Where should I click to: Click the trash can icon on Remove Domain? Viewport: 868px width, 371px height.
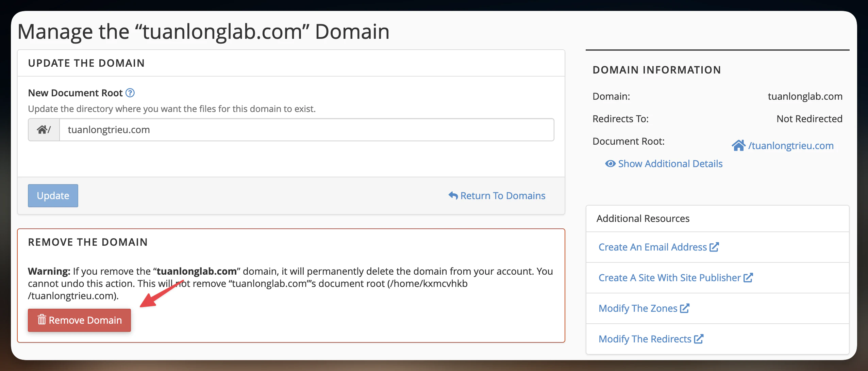click(x=41, y=320)
